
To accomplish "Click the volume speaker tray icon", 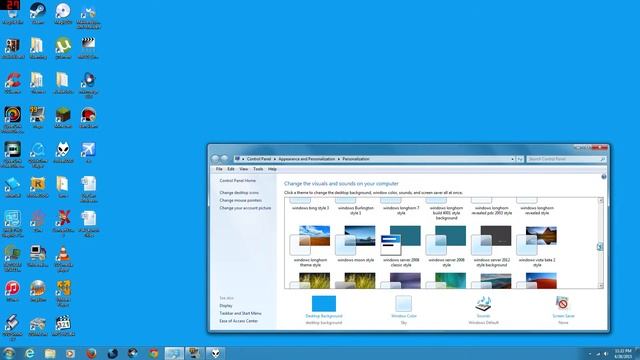I will click(606, 354).
